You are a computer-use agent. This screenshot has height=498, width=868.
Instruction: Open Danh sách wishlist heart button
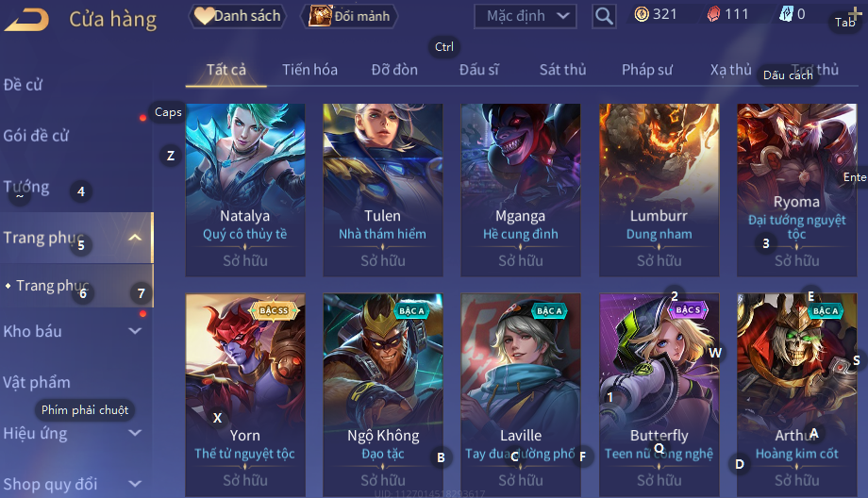tap(238, 16)
